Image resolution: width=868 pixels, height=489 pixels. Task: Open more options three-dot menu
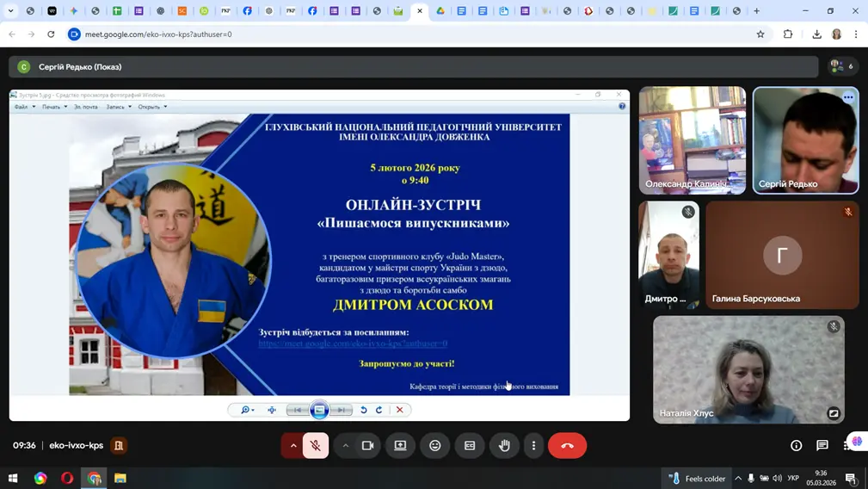[x=533, y=445]
